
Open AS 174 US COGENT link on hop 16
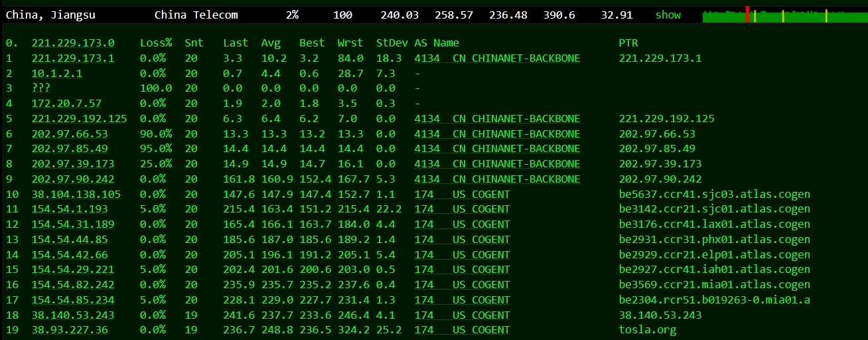[x=463, y=285]
